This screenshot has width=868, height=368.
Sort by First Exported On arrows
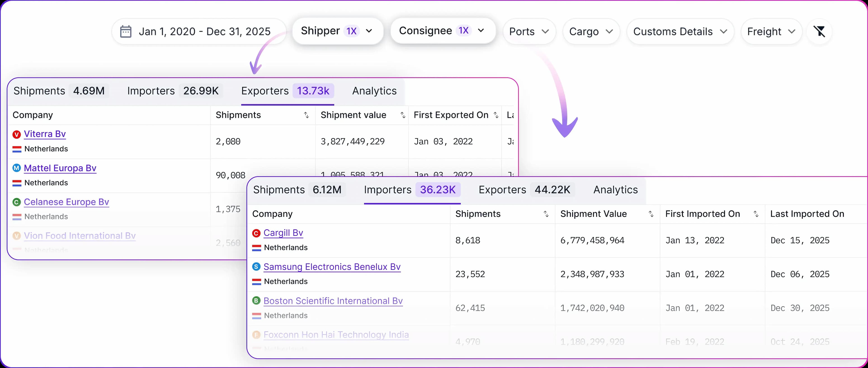coord(496,115)
